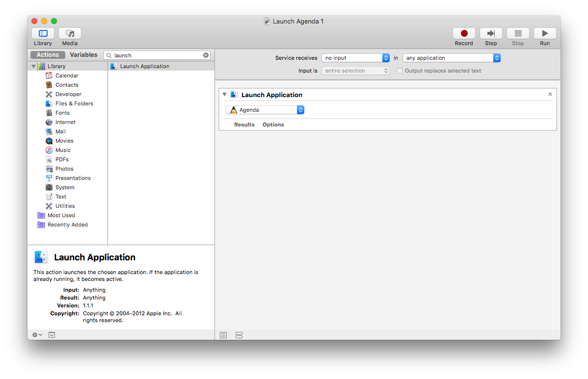
Task: Open the Input is entire selection dropdown
Action: (355, 71)
